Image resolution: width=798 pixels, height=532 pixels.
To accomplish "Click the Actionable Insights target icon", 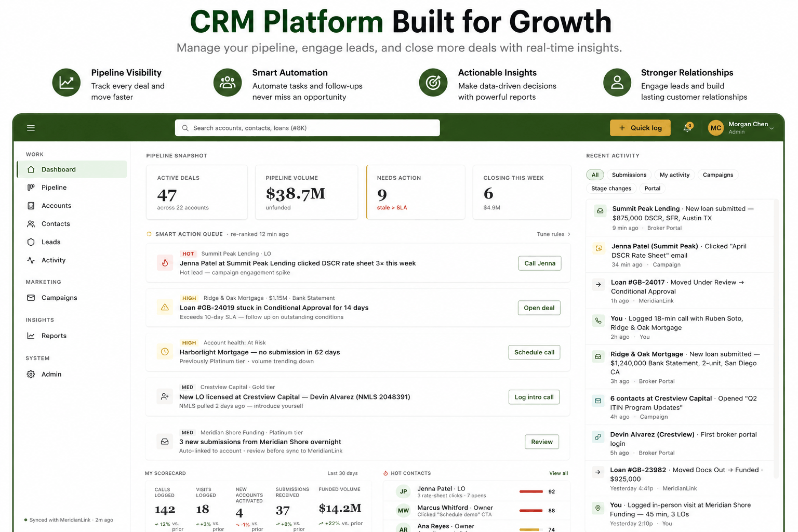I will click(x=433, y=83).
